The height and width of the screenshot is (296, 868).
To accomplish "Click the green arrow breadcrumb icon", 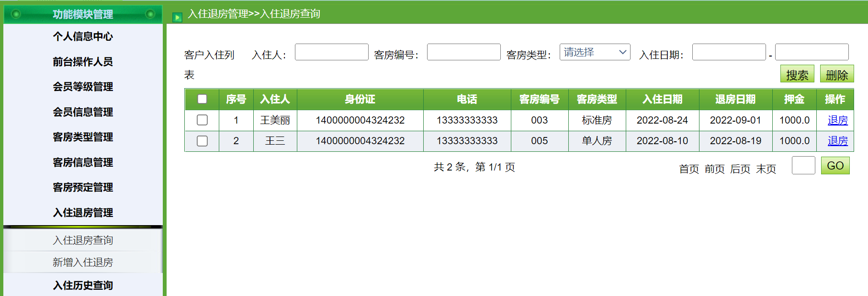I will [x=177, y=18].
